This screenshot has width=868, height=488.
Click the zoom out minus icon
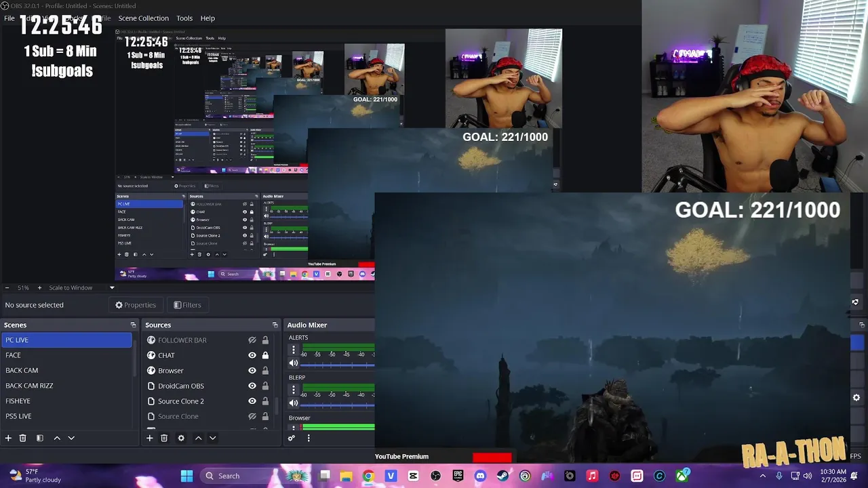click(7, 287)
